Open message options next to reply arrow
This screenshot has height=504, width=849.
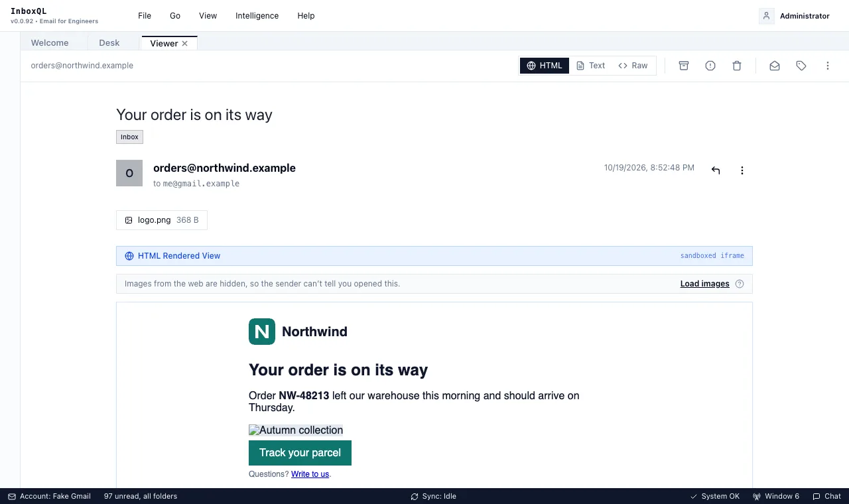point(742,170)
